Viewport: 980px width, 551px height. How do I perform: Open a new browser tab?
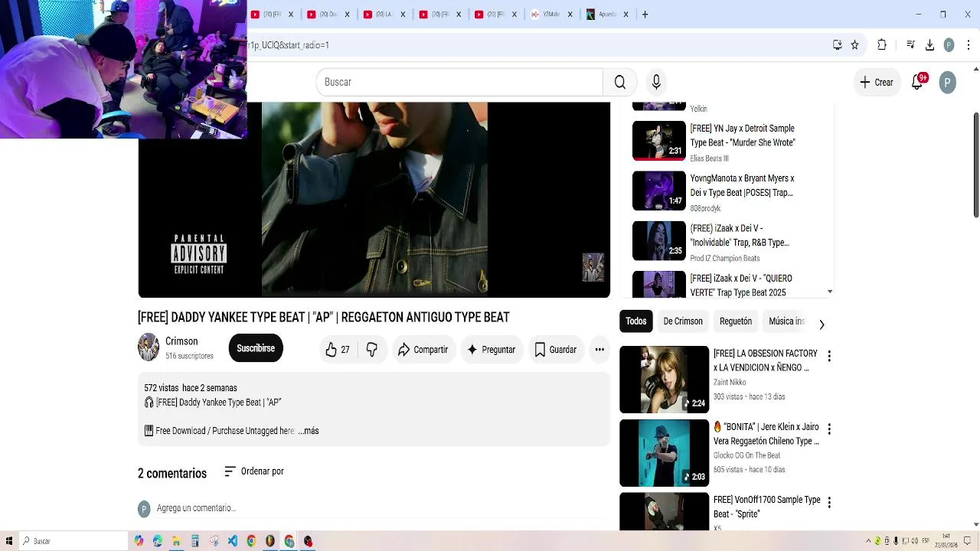tap(645, 14)
